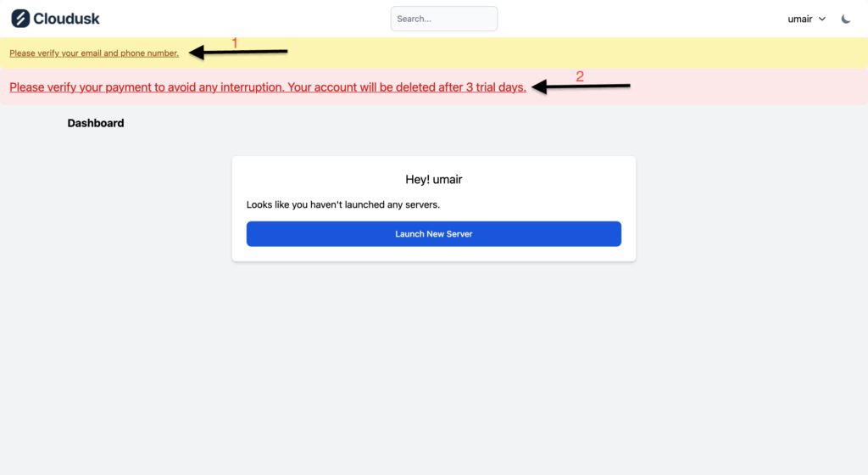
Task: Click the red number 1 annotation
Action: 236,42
